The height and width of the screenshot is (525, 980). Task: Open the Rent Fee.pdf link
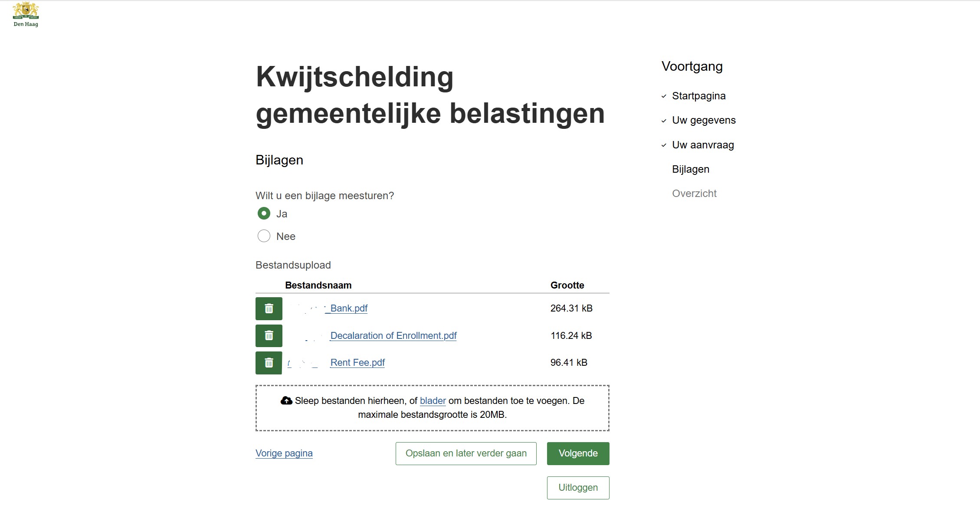(x=357, y=363)
